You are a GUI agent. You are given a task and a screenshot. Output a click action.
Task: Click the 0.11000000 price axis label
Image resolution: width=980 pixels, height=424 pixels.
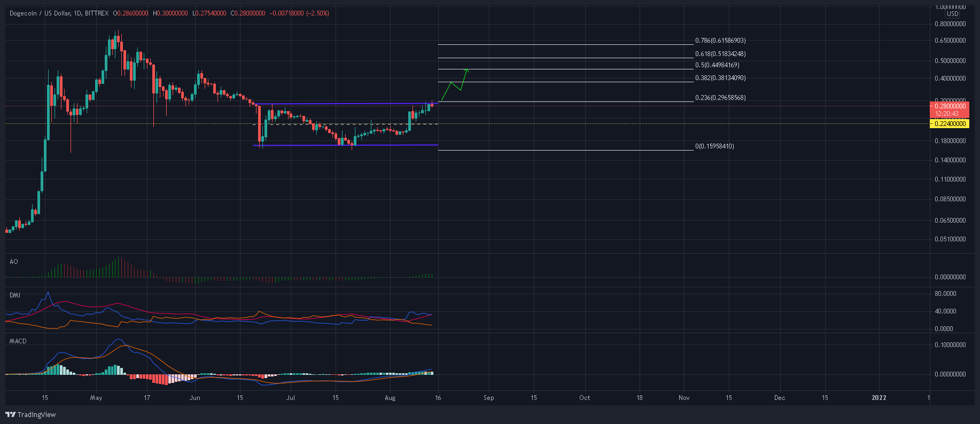pos(950,179)
